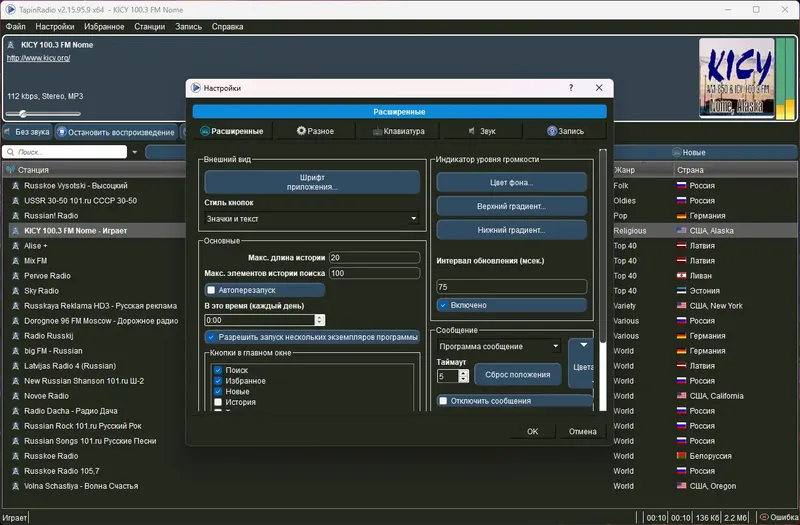800x525 pixels.
Task: Open the Программа сообщение dropdown
Action: coord(498,346)
